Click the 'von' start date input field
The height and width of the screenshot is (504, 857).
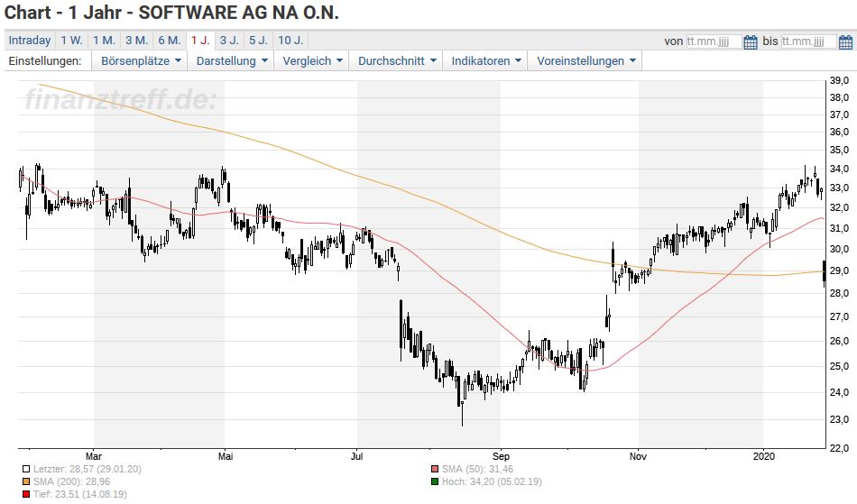(x=714, y=41)
